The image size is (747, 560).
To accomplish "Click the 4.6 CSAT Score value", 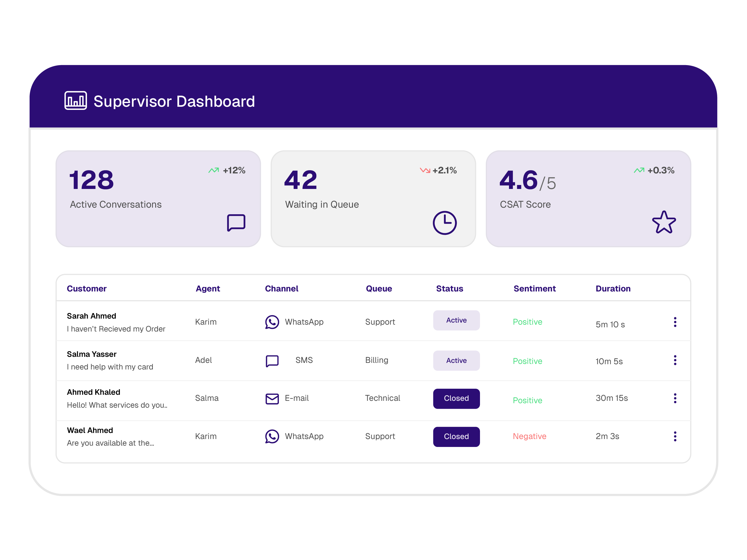I will pos(518,180).
